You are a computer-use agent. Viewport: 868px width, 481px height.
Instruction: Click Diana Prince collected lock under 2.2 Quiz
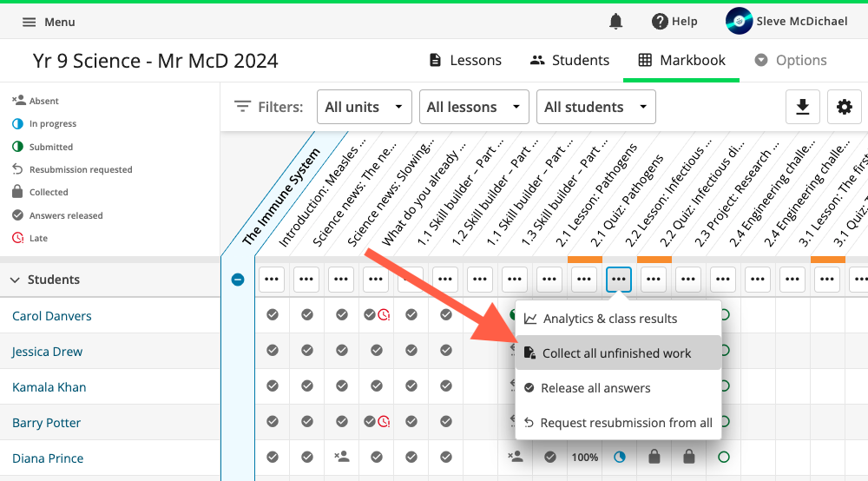(x=688, y=457)
